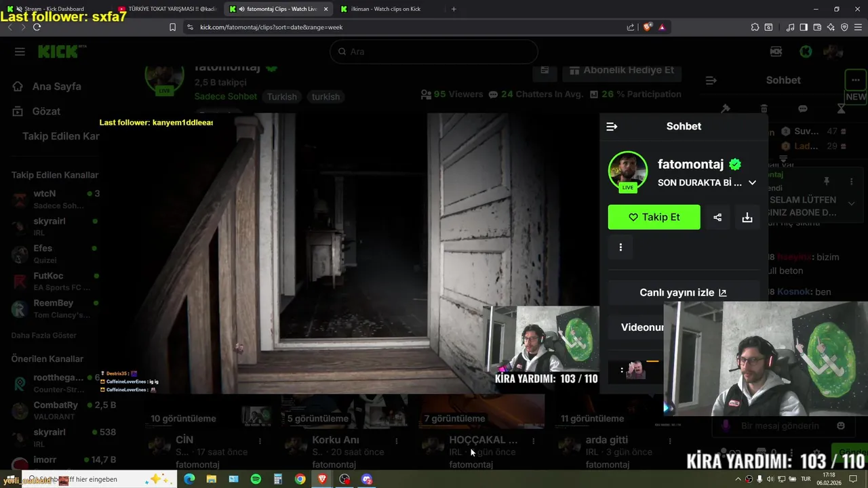Share the clip with share icon
868x488 pixels.
(717, 218)
